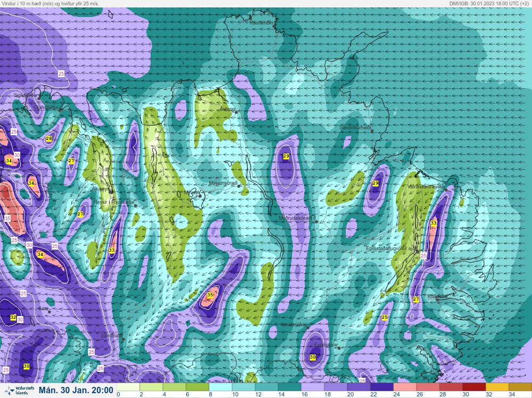Pick the dark teal 14–16 m/s legend swatch
This screenshot has width=532, height=398.
pos(290,387)
